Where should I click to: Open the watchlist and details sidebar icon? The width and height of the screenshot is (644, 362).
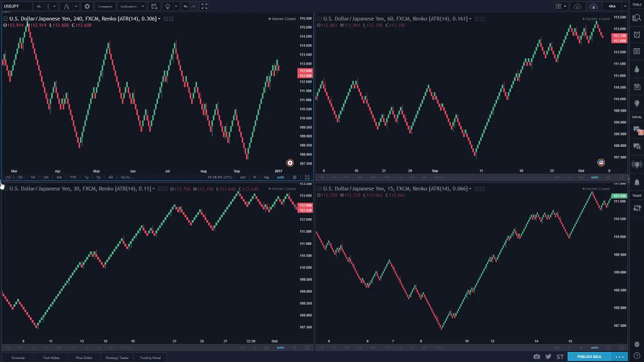pyautogui.click(x=637, y=18)
